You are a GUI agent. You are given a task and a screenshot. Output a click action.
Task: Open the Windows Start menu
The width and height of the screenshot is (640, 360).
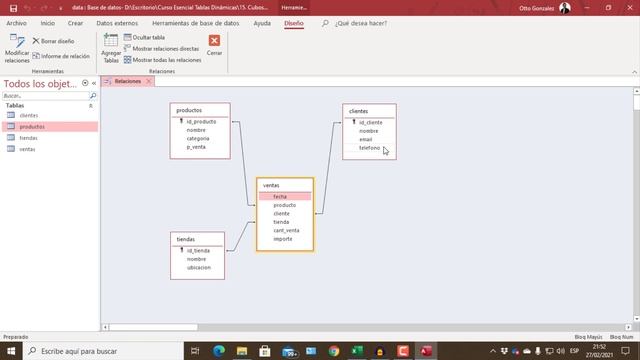pos(11,351)
